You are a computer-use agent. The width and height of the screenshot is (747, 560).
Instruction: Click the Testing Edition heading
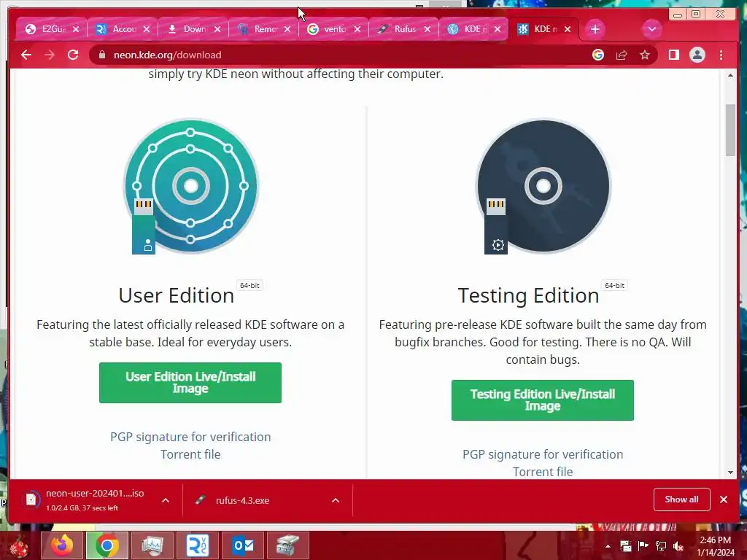(528, 295)
